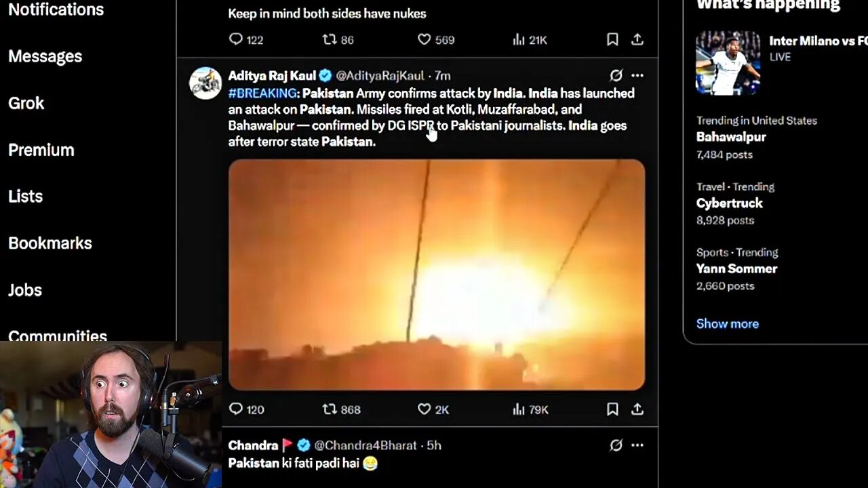This screenshot has width=868, height=488.
Task: Open Aditya Raj Kaul's profile picture
Action: tap(205, 83)
